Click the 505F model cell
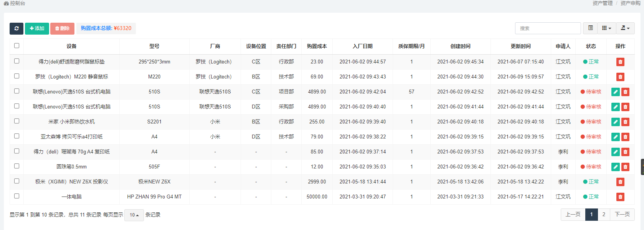The image size is (644, 230). point(154,167)
